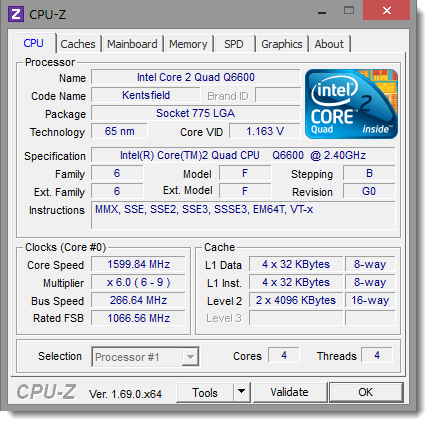The width and height of the screenshot is (432, 426).
Task: Click the Tools button
Action: tap(205, 392)
